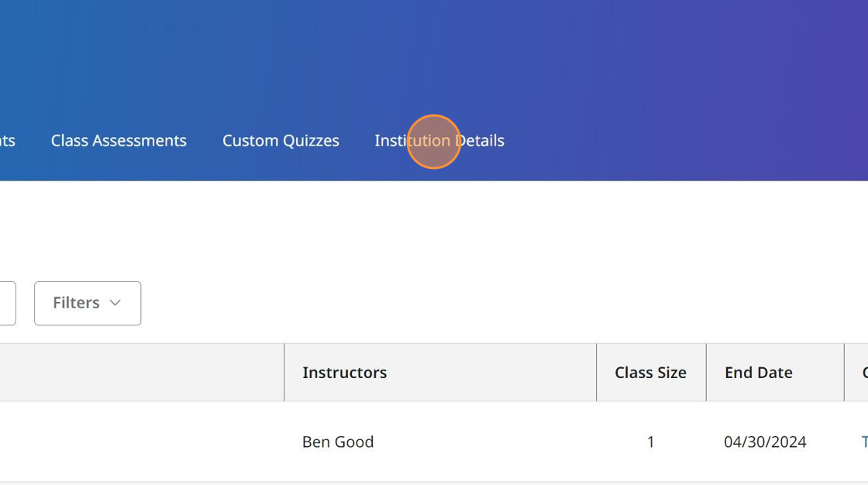Open the Filters dropdown
The height and width of the screenshot is (485, 868).
pos(87,303)
